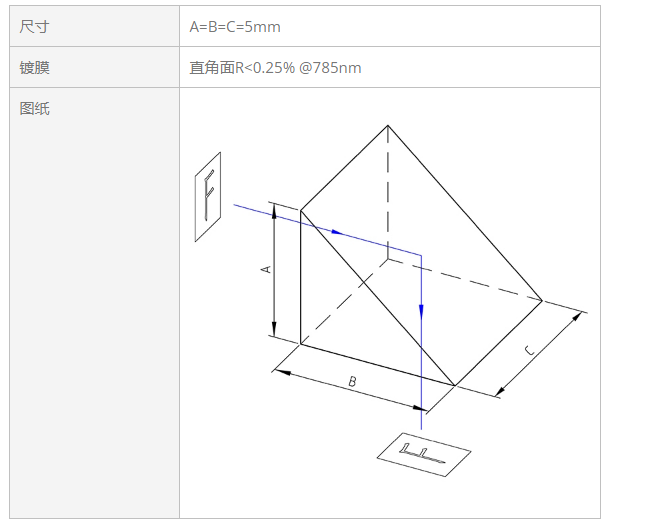
Task: Select the 直角面R<0.25% @785nm coating text
Action: click(x=275, y=67)
